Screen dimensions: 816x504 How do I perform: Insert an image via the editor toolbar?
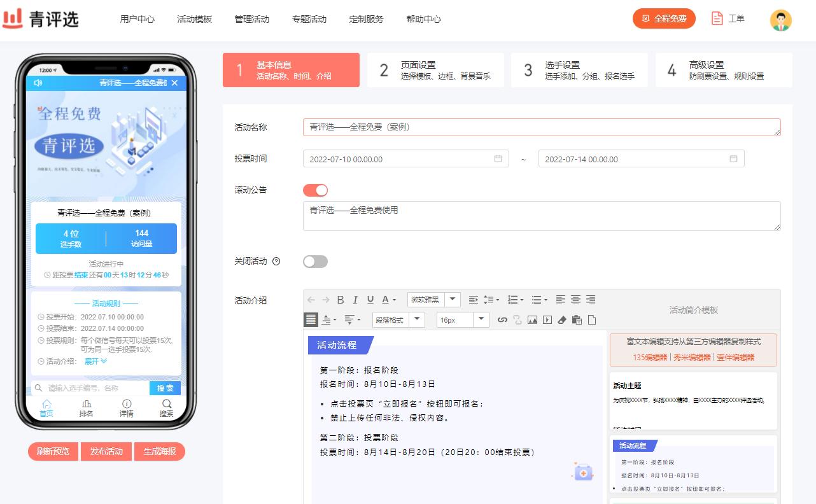click(x=532, y=320)
